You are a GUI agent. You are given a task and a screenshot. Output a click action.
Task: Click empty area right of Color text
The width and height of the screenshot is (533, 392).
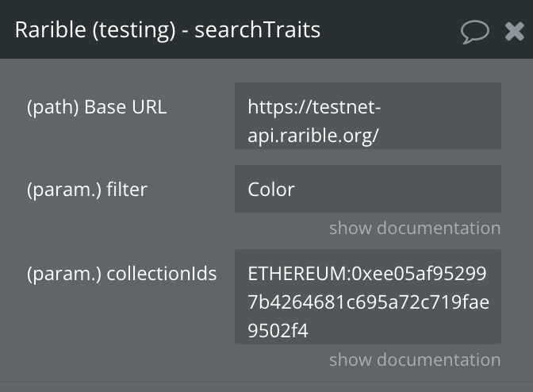[397, 189]
